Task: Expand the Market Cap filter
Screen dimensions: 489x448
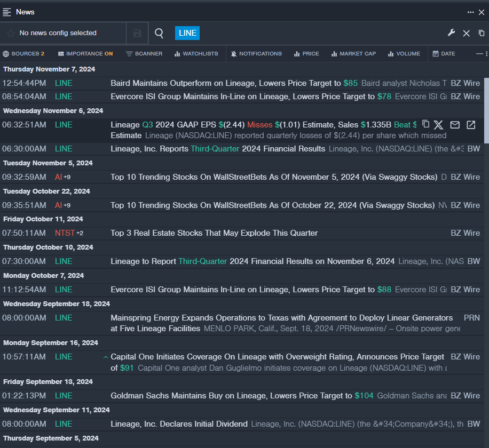Action: [353, 54]
